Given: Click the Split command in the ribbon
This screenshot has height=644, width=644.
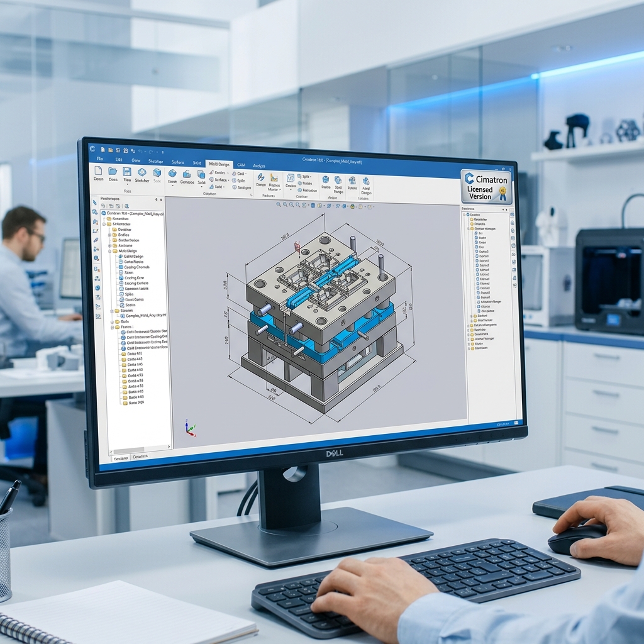Looking at the screenshot, I should (306, 176).
